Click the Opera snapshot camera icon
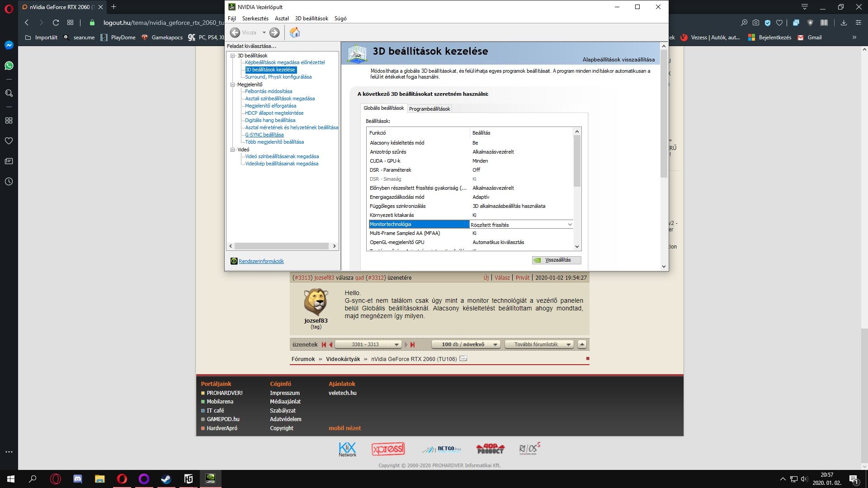Viewport: 868px width, 488px height. click(x=756, y=23)
